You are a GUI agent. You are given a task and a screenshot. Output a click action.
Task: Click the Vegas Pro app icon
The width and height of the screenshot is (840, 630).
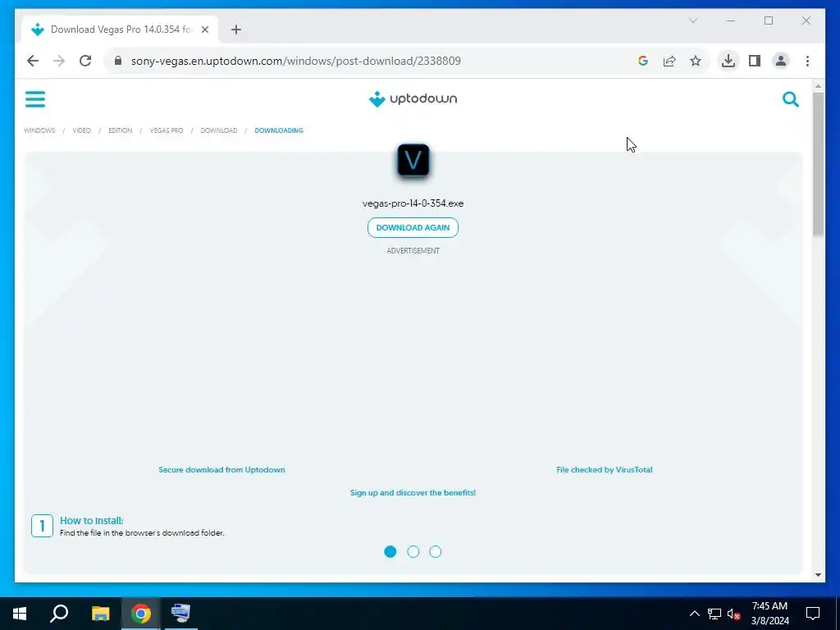click(x=413, y=160)
